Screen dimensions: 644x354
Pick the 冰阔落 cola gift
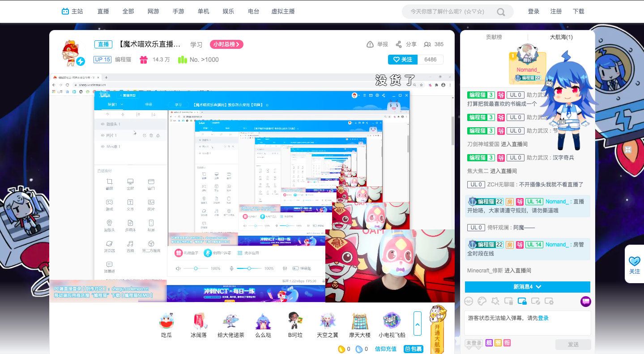click(x=199, y=325)
